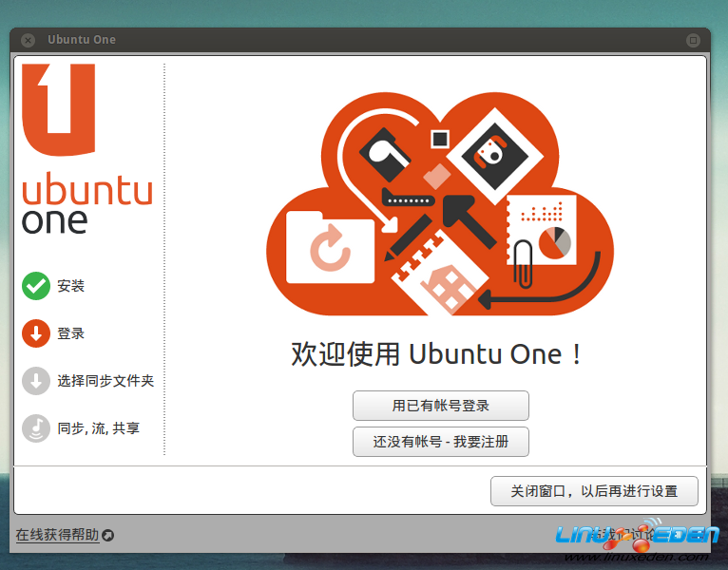Select the 安装 step label
728x570 pixels.
pos(71,286)
